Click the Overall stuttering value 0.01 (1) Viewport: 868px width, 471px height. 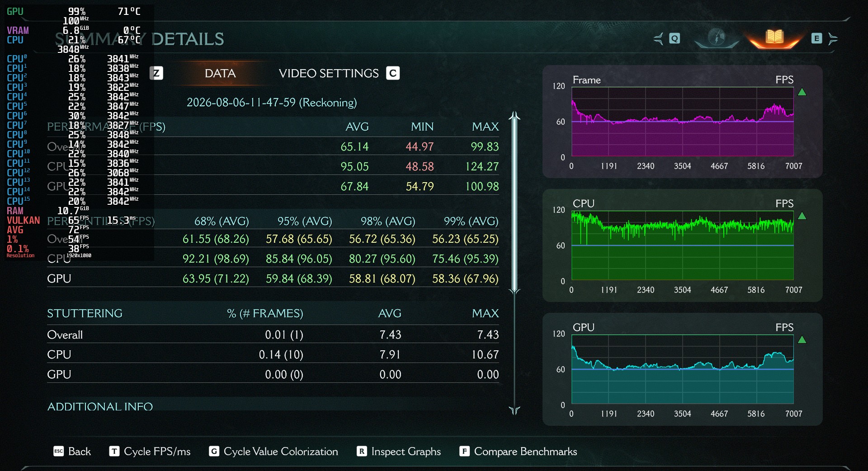click(284, 334)
